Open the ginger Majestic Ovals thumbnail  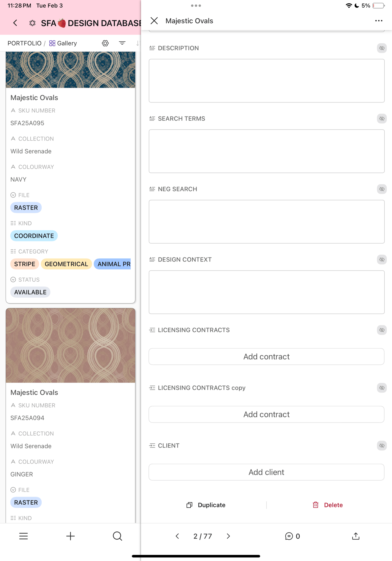pyautogui.click(x=70, y=345)
